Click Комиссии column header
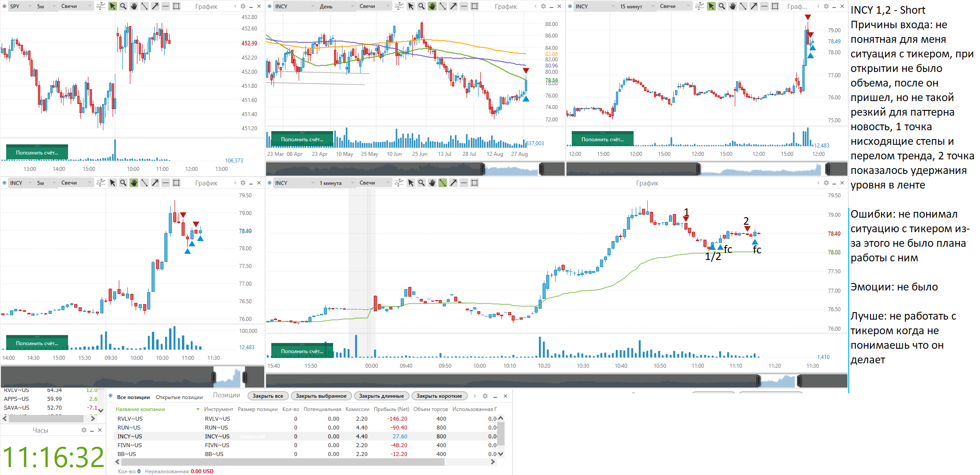Screen dimensions: 980x475 click(x=357, y=409)
